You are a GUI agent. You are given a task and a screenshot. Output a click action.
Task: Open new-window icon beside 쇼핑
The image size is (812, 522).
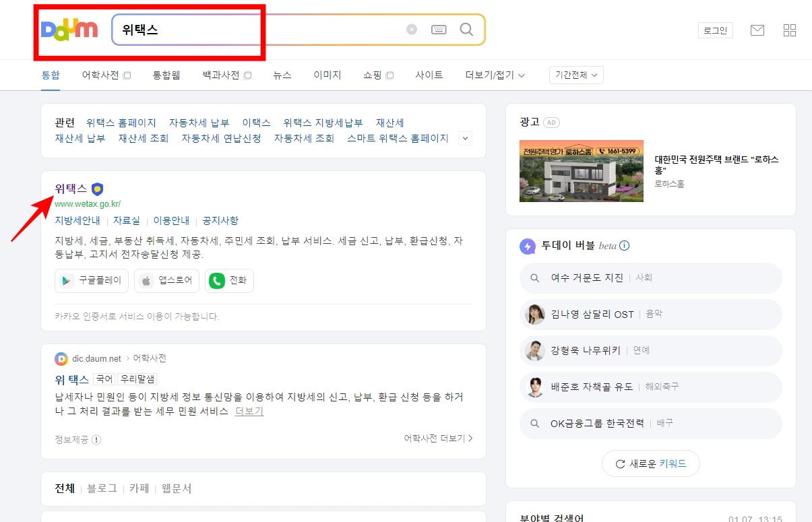click(389, 75)
